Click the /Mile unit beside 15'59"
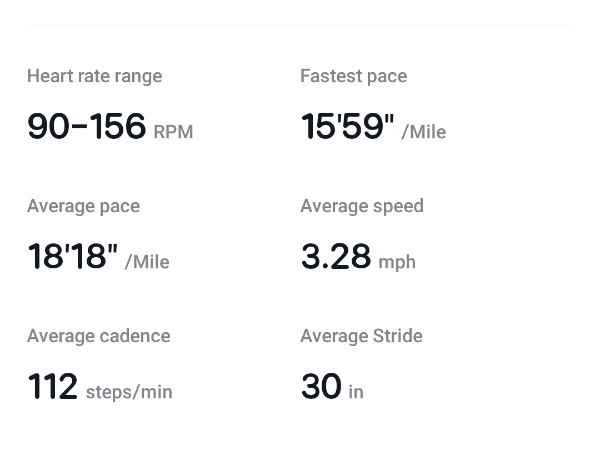The height and width of the screenshot is (450, 600). 424,132
